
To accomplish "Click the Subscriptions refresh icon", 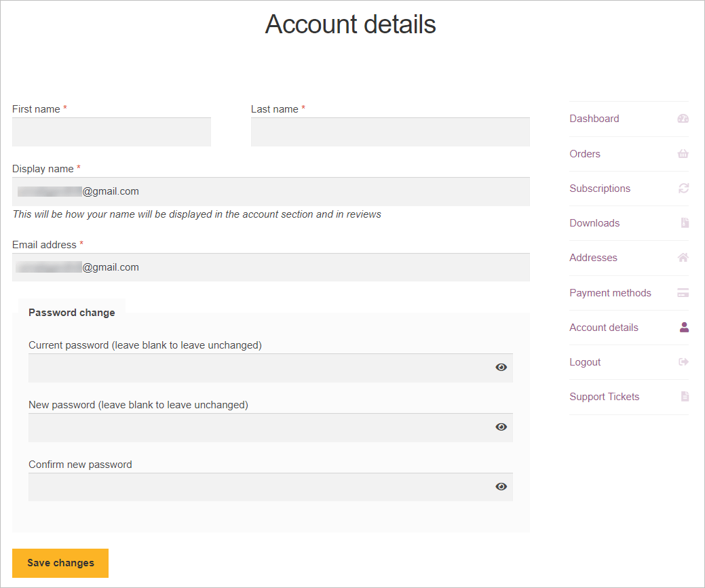I will coord(683,188).
